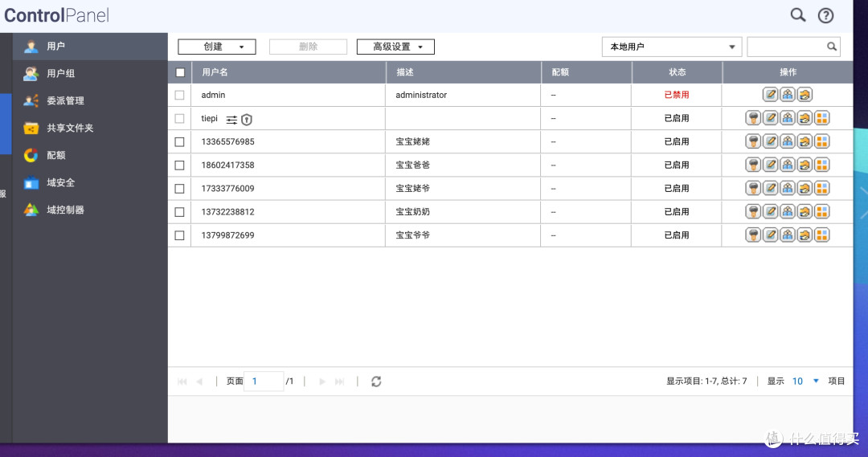Toggle the select-all checkbox in table header
This screenshot has height=457, width=868.
[180, 72]
